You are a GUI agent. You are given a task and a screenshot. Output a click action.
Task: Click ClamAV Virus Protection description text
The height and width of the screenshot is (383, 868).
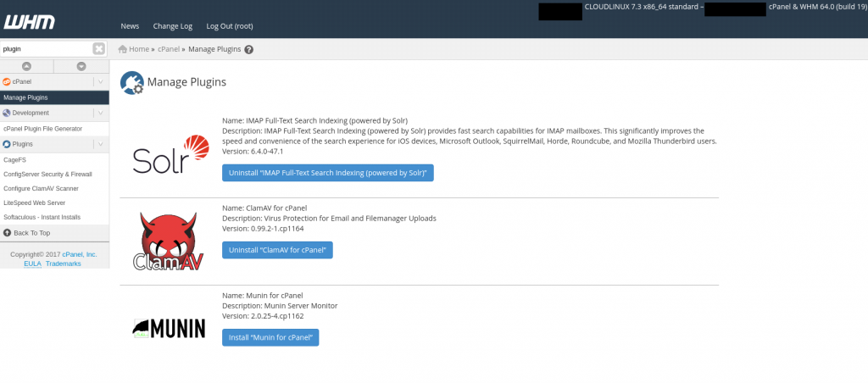click(x=330, y=219)
